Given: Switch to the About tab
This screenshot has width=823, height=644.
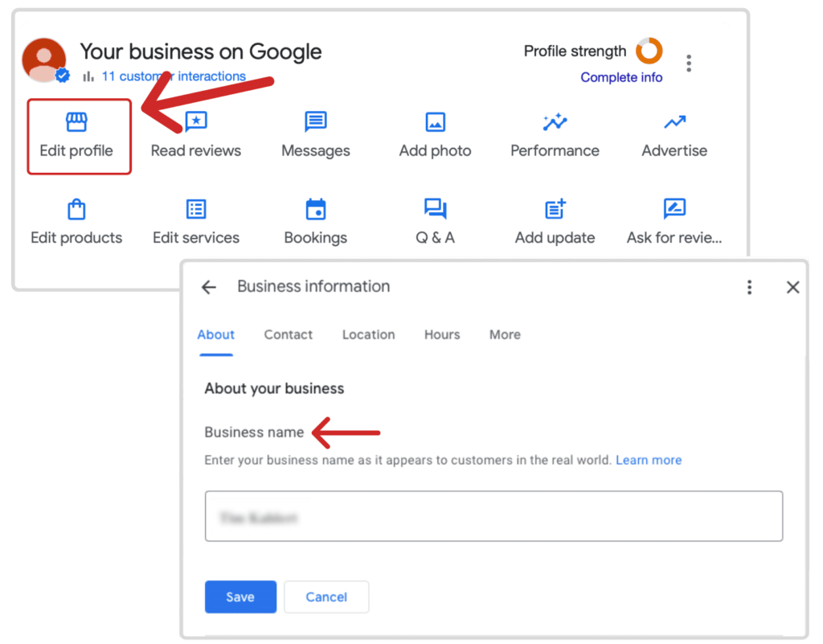Looking at the screenshot, I should coord(215,334).
